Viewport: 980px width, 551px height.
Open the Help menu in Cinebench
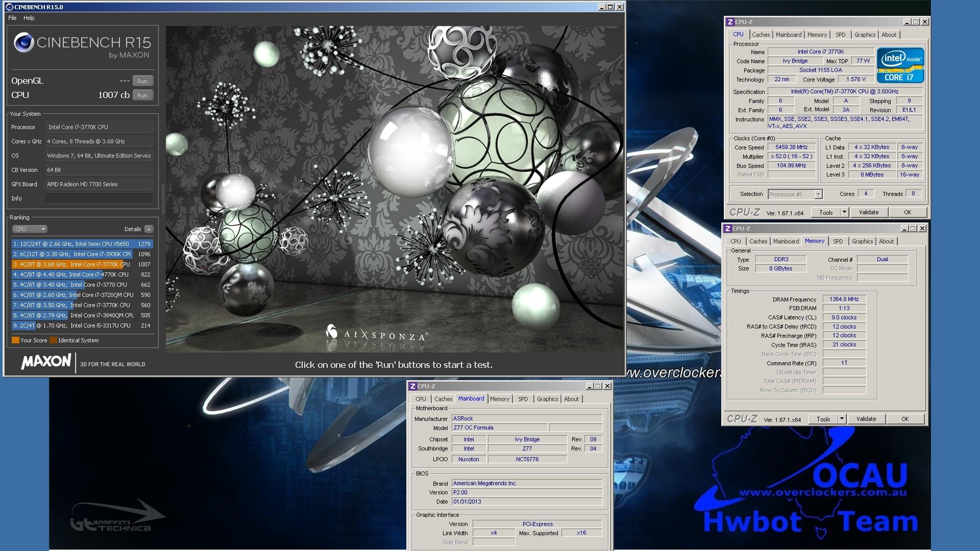[29, 18]
